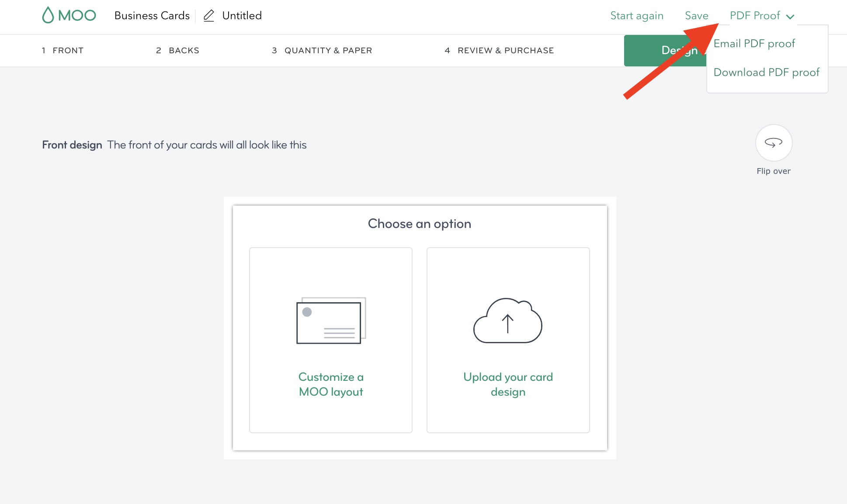The width and height of the screenshot is (847, 504).
Task: Click the Flip over label
Action: pyautogui.click(x=773, y=171)
